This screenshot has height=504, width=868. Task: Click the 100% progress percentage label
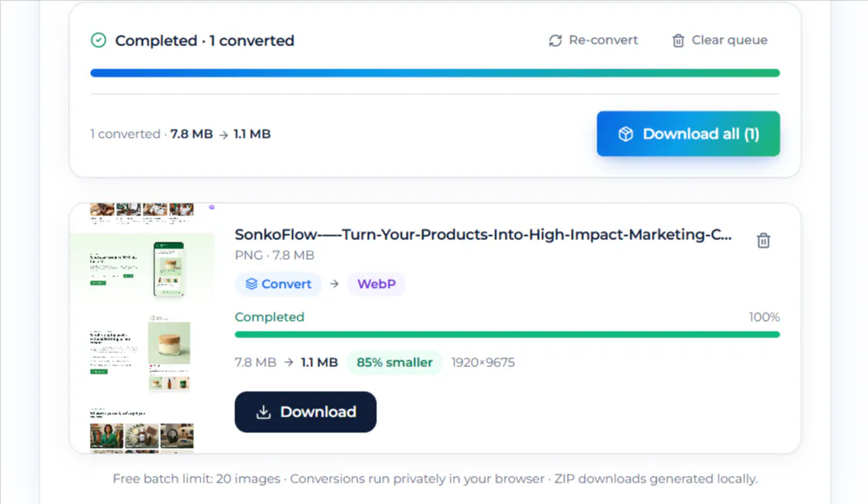(x=764, y=317)
